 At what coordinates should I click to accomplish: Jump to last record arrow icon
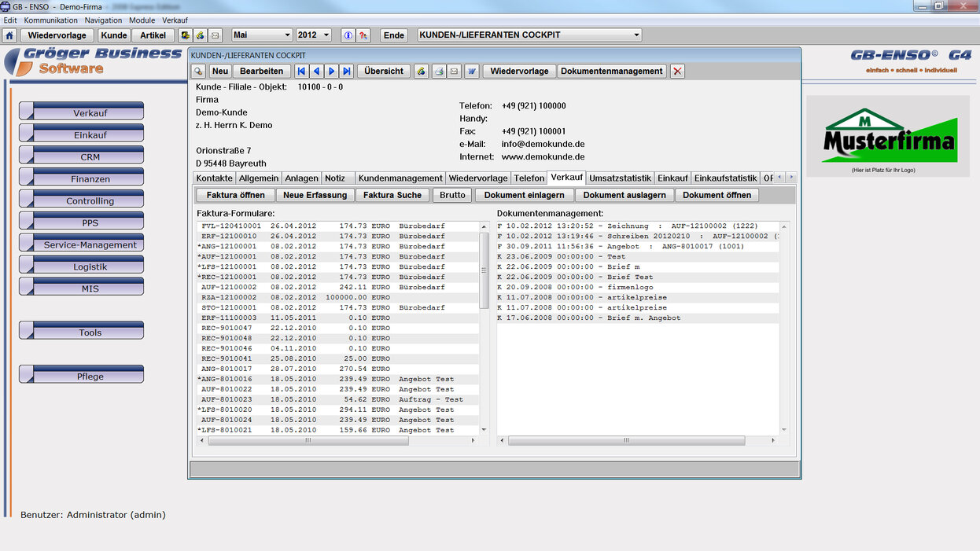point(347,71)
